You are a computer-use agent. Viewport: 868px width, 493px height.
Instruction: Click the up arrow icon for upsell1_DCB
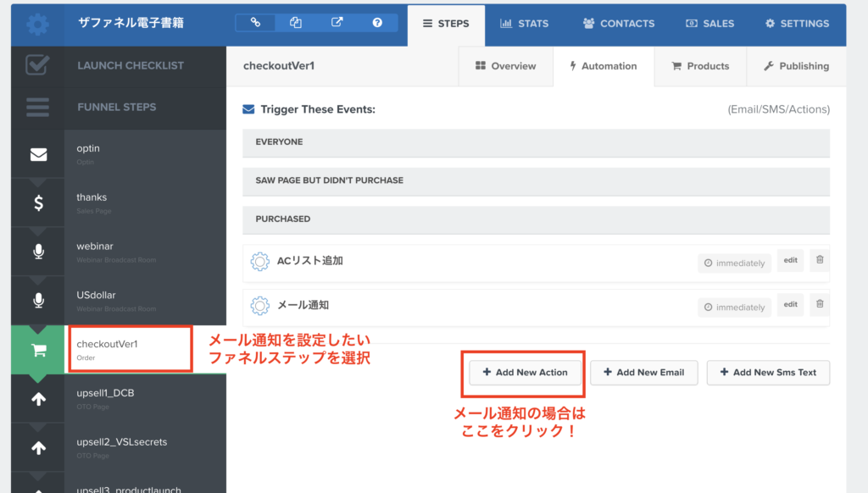pos(38,399)
